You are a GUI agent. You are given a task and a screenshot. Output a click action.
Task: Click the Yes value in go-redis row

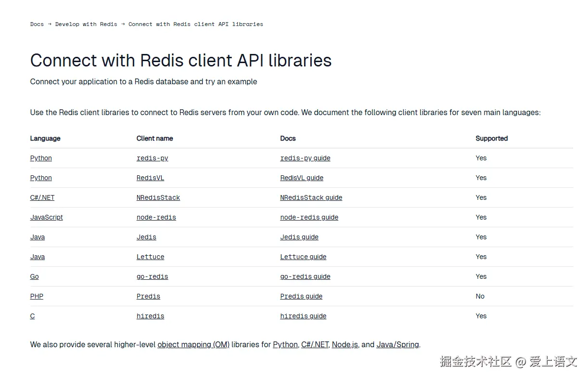click(481, 276)
